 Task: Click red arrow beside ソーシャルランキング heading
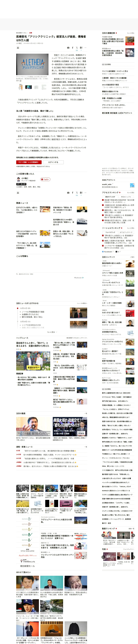pyautogui.click(x=121, y=228)
